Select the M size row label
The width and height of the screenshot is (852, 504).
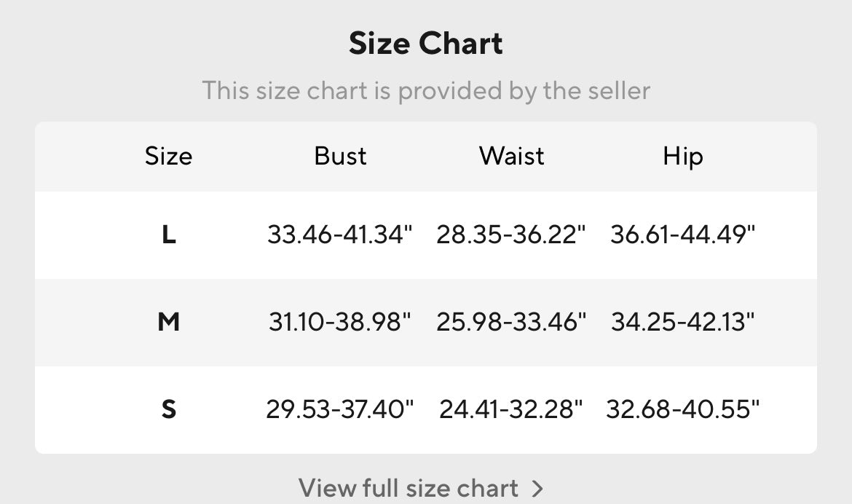tap(168, 321)
